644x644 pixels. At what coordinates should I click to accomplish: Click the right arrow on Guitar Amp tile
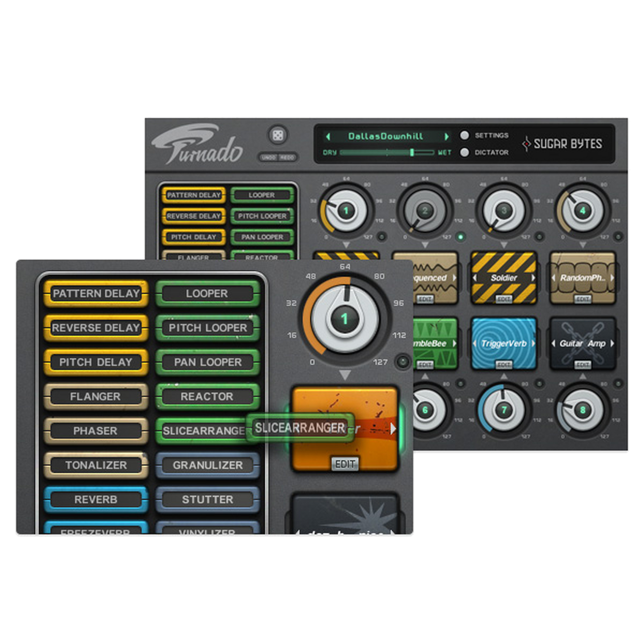[612, 343]
